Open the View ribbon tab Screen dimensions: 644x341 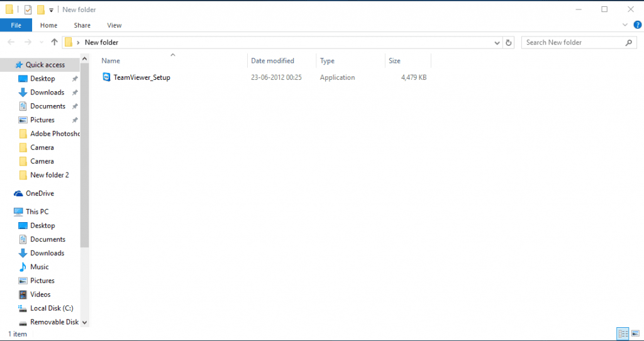[x=114, y=25]
